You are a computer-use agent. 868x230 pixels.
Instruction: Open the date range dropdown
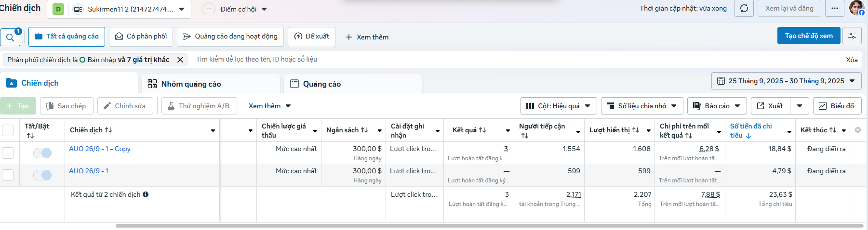pos(786,81)
